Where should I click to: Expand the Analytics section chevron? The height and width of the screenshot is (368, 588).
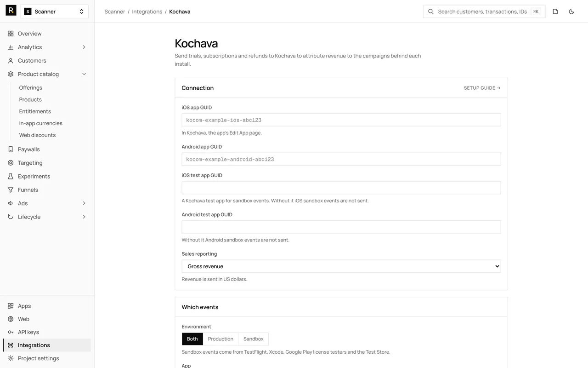pyautogui.click(x=84, y=47)
